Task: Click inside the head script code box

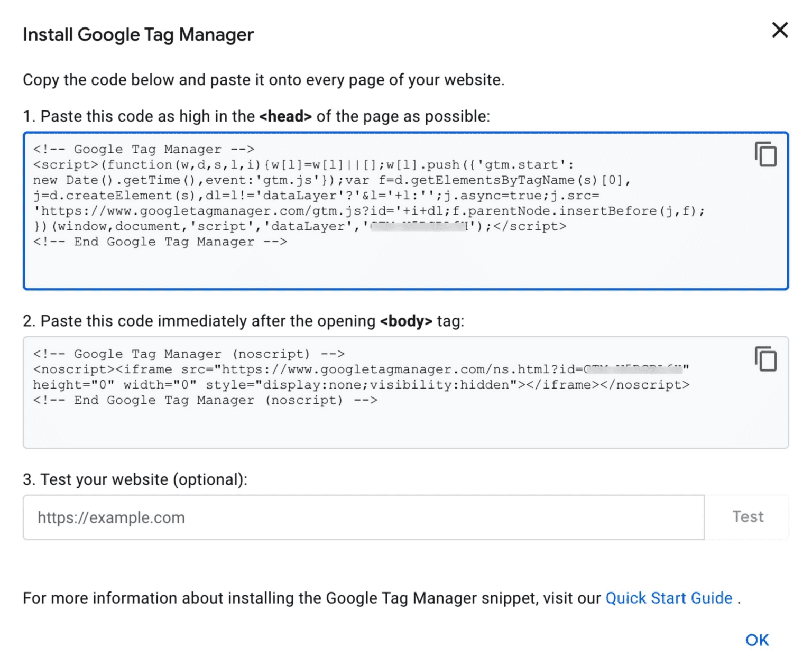Action: [406, 211]
